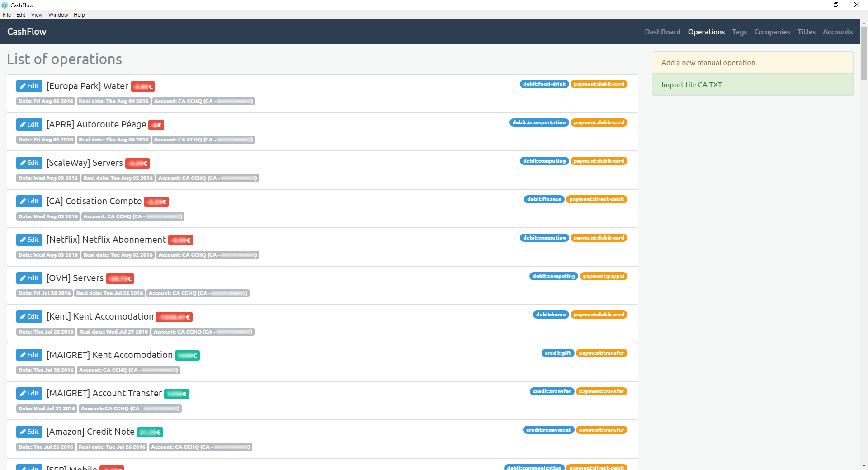Open the Window menu

click(58, 15)
